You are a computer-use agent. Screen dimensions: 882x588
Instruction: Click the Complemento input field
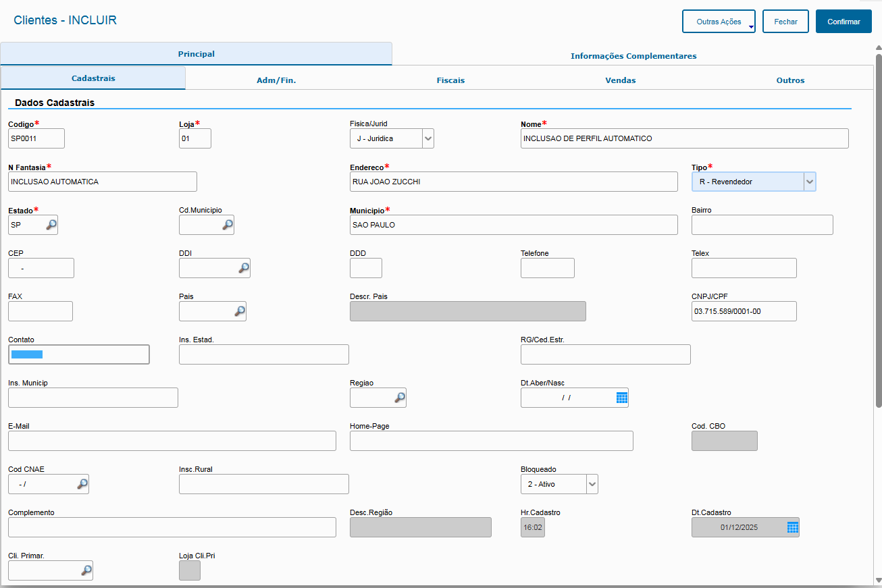click(172, 527)
